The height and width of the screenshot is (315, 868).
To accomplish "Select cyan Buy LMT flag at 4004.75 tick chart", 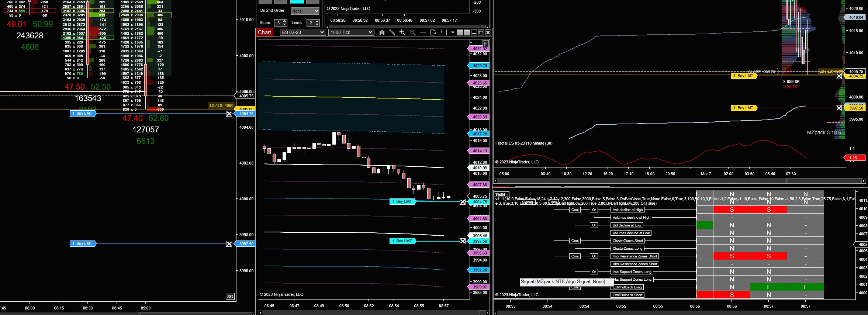I will click(403, 202).
